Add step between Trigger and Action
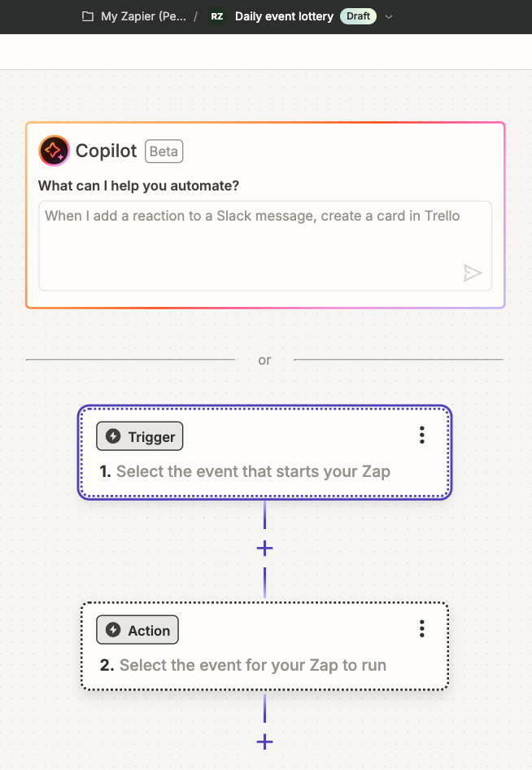This screenshot has width=532, height=770. [x=264, y=548]
